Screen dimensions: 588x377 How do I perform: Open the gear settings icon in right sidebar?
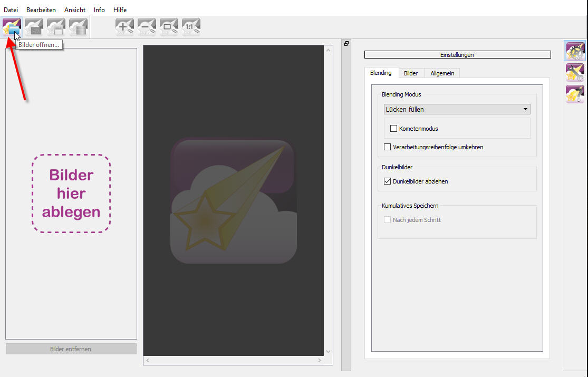coord(575,51)
